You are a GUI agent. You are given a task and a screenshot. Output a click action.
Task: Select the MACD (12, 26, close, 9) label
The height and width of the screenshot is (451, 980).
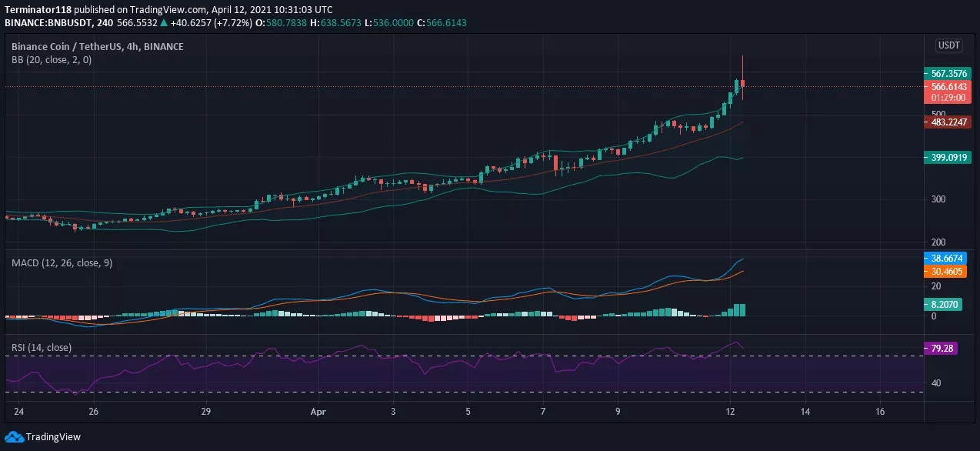tap(62, 263)
